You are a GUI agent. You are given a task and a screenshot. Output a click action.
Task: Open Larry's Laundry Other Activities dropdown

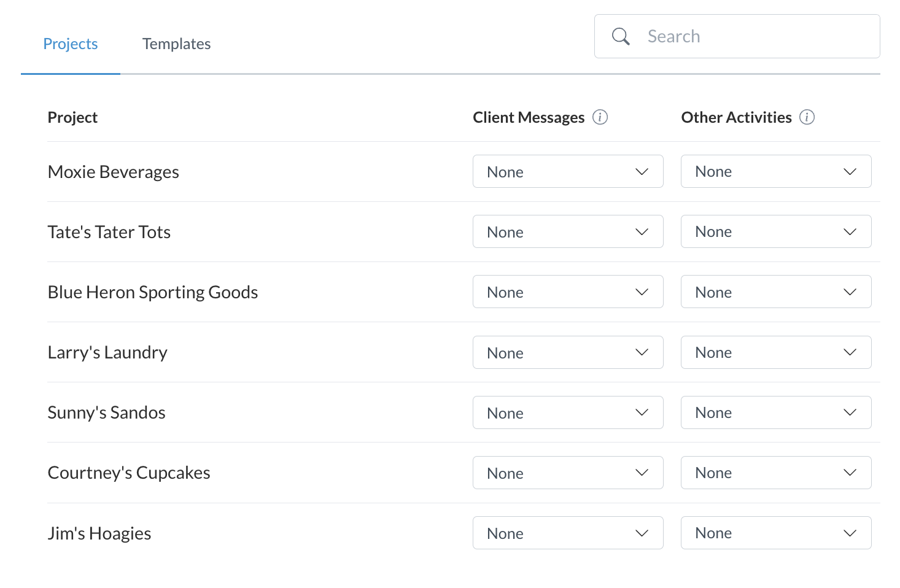[775, 352]
